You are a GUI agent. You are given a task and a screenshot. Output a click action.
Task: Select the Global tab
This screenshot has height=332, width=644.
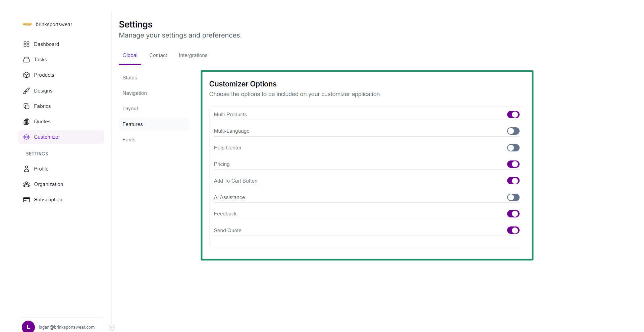click(130, 55)
